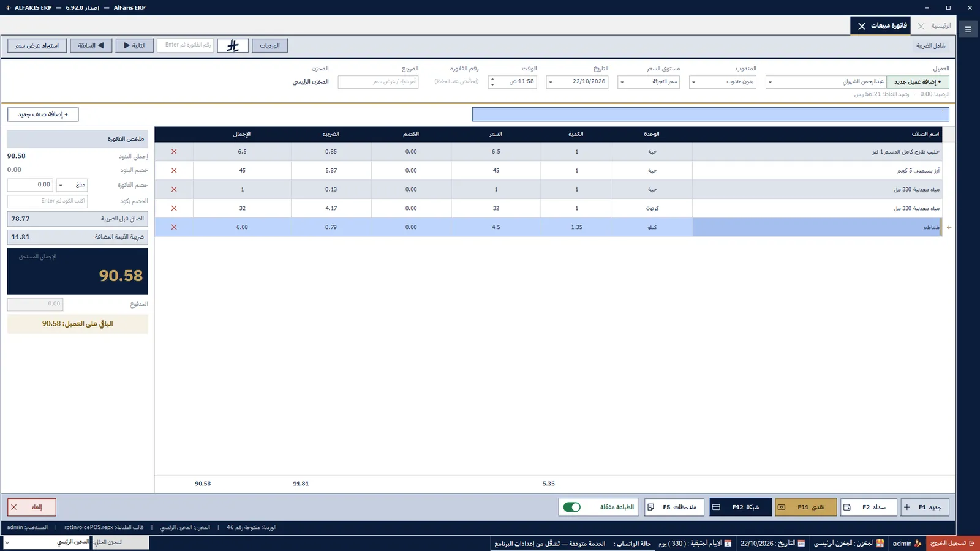Close the فاتورة مبيعات tab with X icon

pos(862,26)
